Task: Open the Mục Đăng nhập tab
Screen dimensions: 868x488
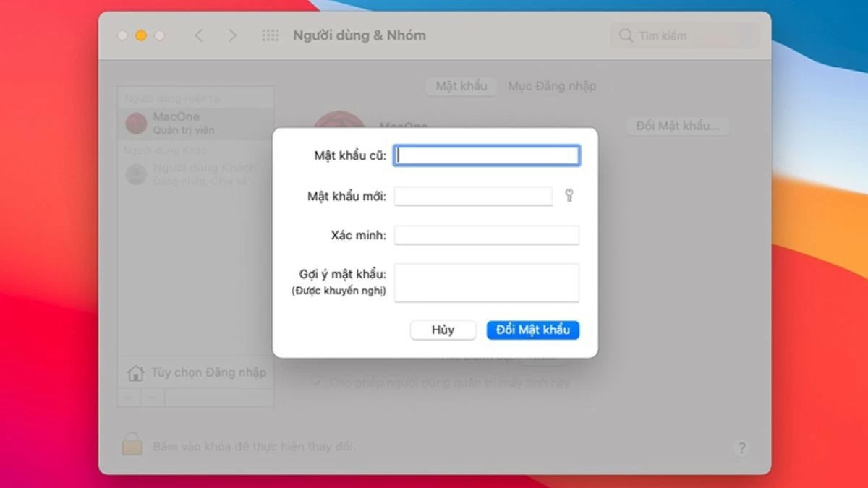Action: (552, 85)
